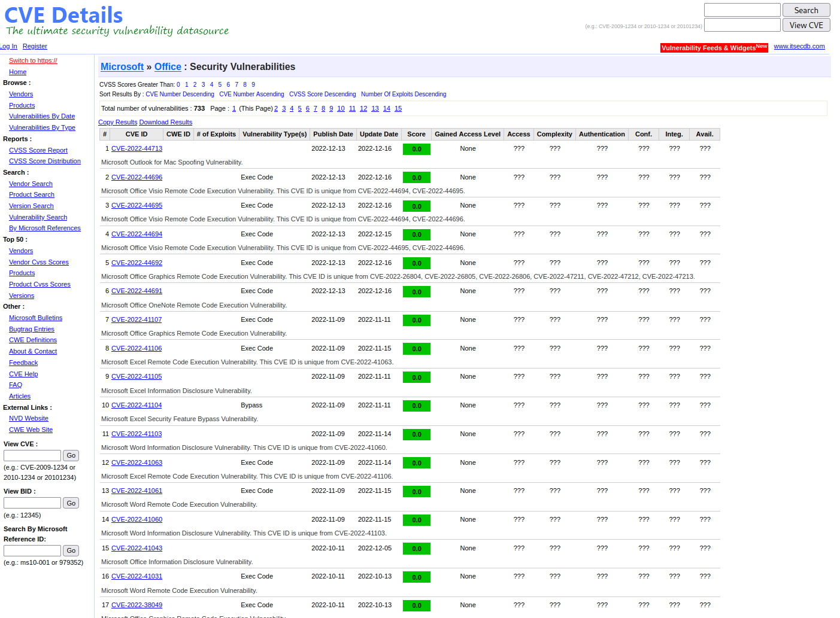Screen dimensions: 840x618
Task: Focus the top View CVE input field
Action: click(x=742, y=25)
